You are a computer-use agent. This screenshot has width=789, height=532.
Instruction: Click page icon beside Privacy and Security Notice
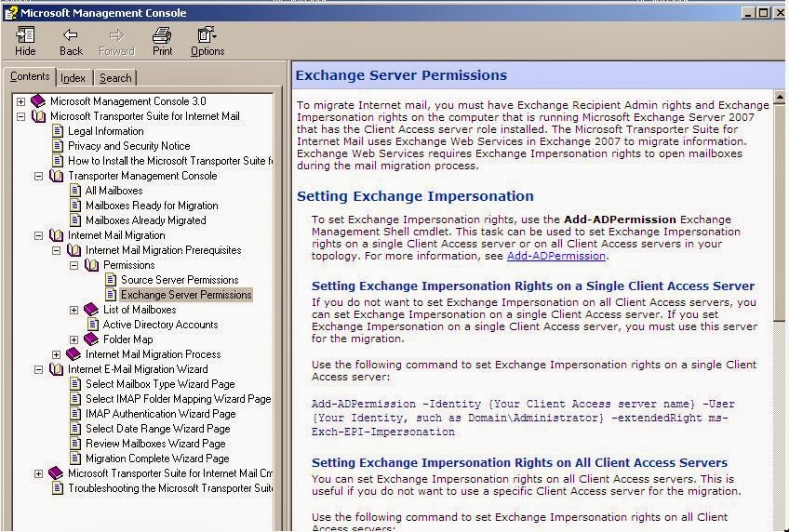point(58,146)
